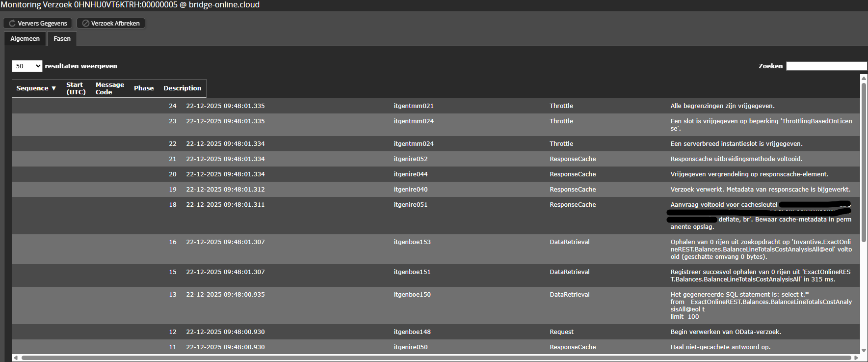This screenshot has width=868, height=362.
Task: Click the horizontal scrollbar left arrow
Action: click(16, 358)
